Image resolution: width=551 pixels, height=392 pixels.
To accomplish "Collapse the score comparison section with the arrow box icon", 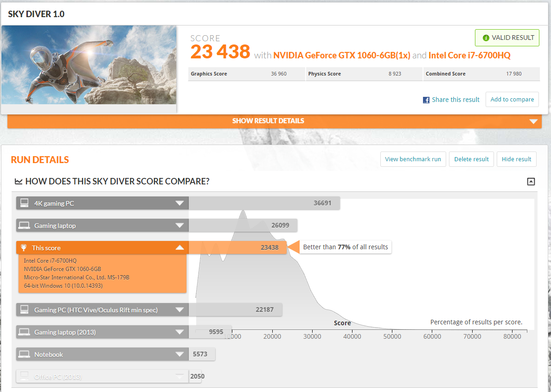I will pyautogui.click(x=531, y=182).
